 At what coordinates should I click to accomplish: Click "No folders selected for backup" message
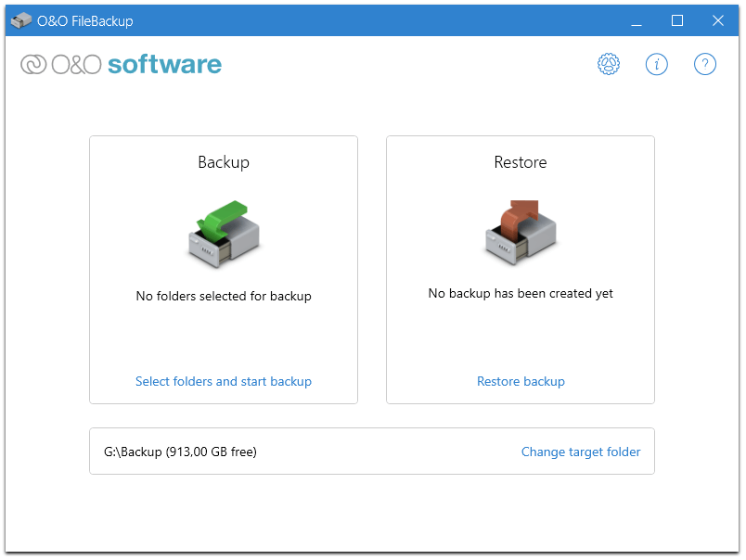point(224,297)
